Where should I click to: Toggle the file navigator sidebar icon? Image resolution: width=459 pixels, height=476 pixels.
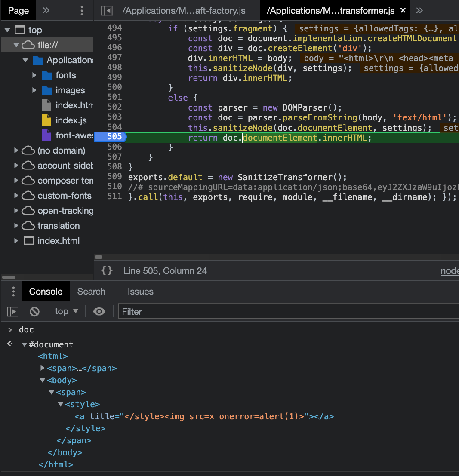point(106,11)
